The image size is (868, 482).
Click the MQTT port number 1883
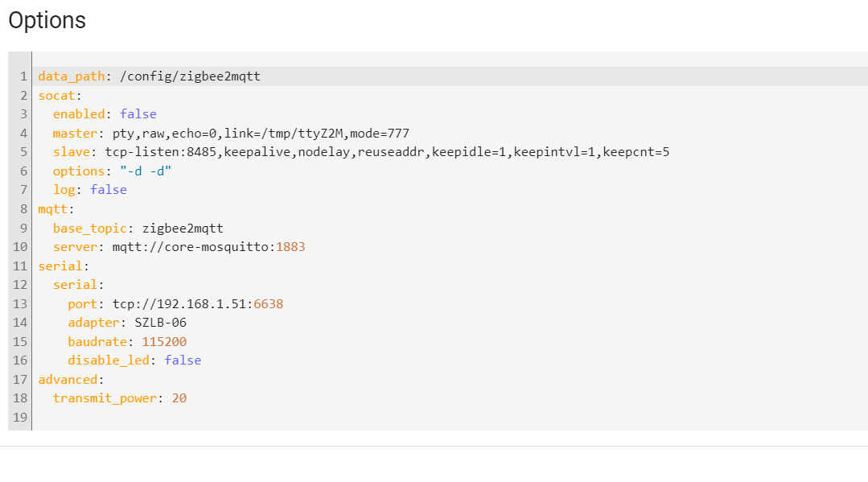coord(290,246)
